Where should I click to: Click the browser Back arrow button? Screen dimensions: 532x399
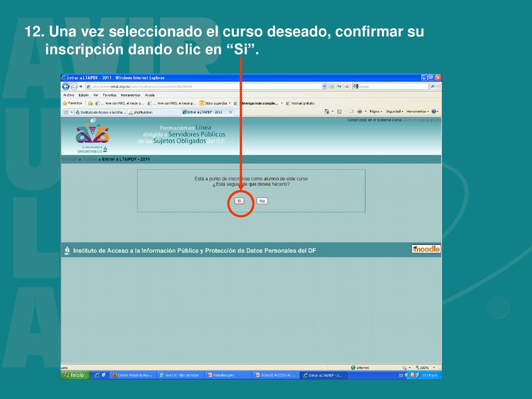[65, 87]
